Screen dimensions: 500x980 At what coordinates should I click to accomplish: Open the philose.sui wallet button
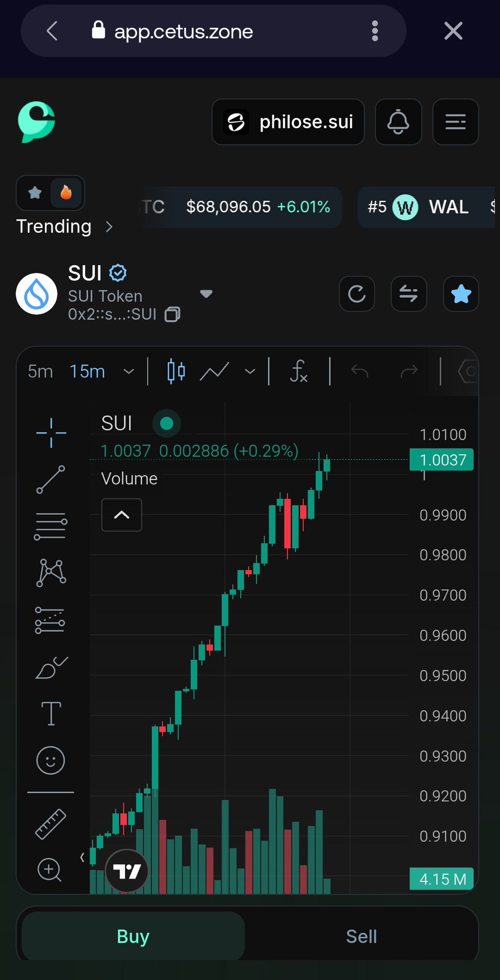[288, 122]
